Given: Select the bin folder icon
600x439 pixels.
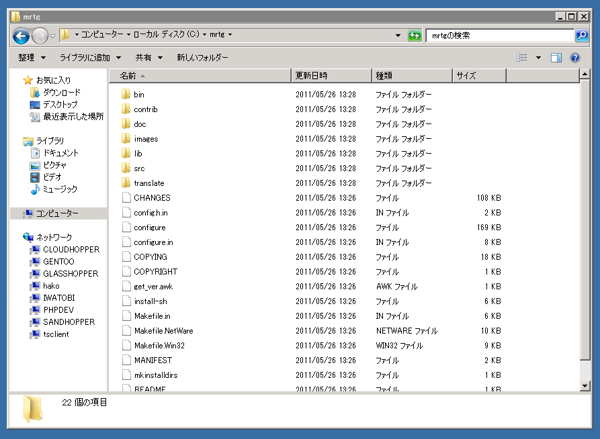Looking at the screenshot, I should (x=126, y=94).
